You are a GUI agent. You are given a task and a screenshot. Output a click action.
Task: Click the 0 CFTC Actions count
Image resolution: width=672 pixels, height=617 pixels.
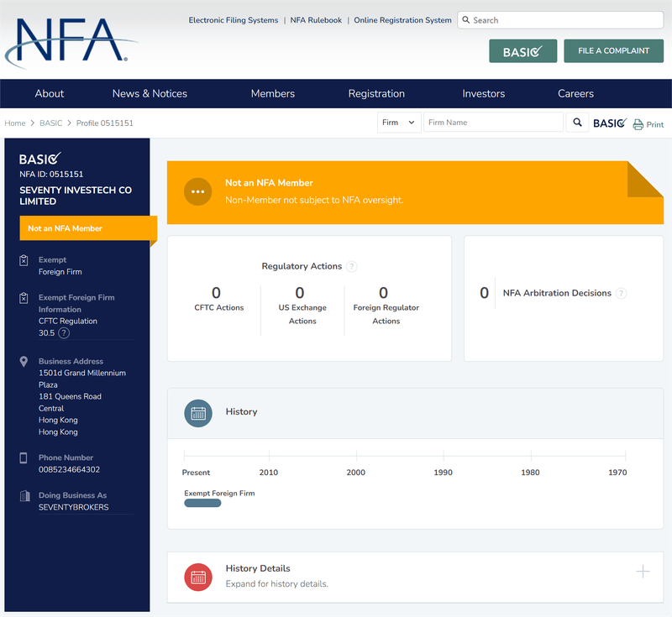coord(216,293)
